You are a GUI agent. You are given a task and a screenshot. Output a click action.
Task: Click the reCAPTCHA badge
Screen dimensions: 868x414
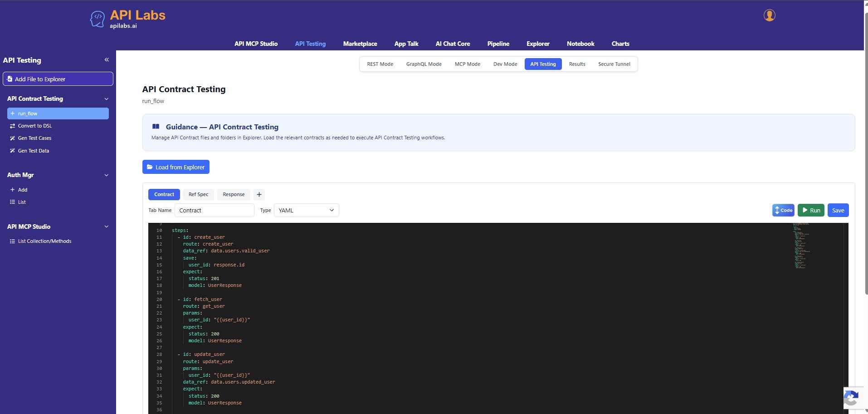(x=853, y=399)
